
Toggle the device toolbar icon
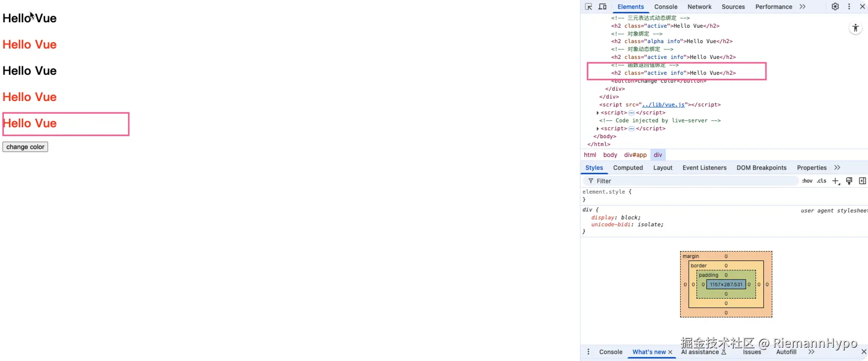(602, 6)
